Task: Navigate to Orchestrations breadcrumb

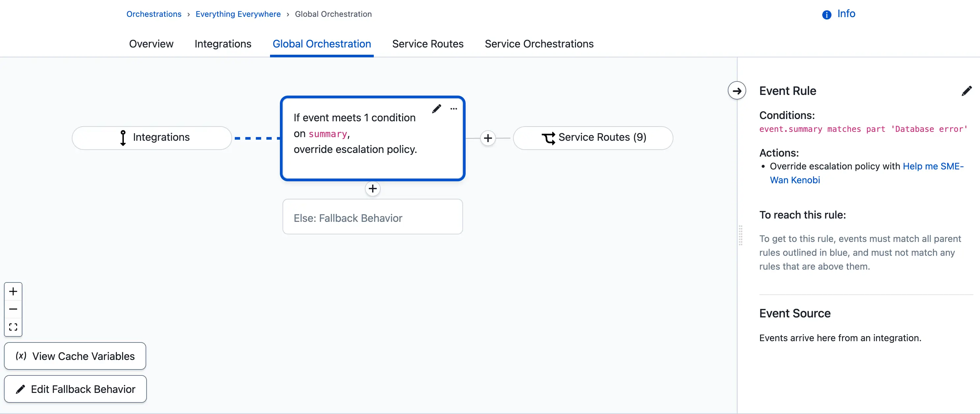Action: pyautogui.click(x=154, y=14)
